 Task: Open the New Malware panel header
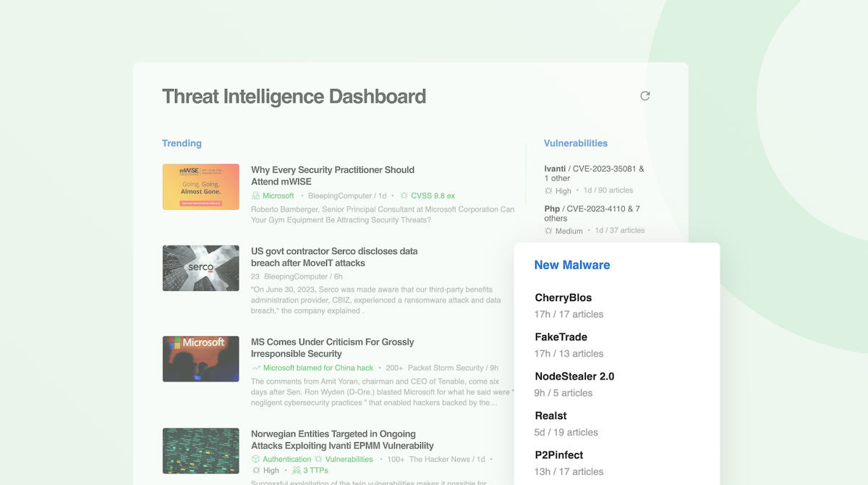coord(572,265)
